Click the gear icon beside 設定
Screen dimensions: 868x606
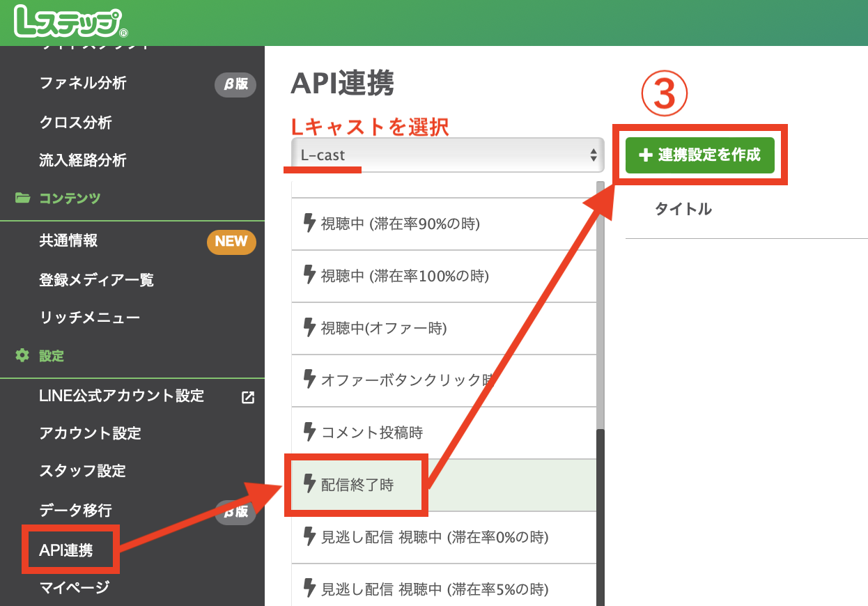tap(22, 356)
